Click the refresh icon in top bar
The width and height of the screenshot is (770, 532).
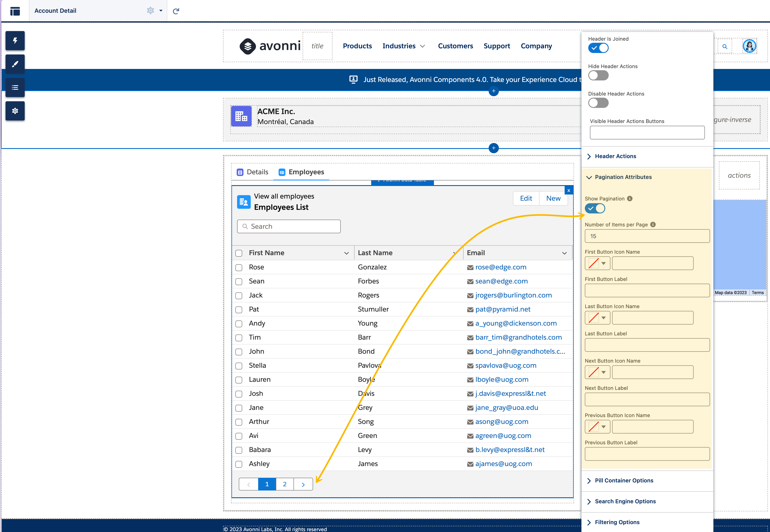(176, 11)
